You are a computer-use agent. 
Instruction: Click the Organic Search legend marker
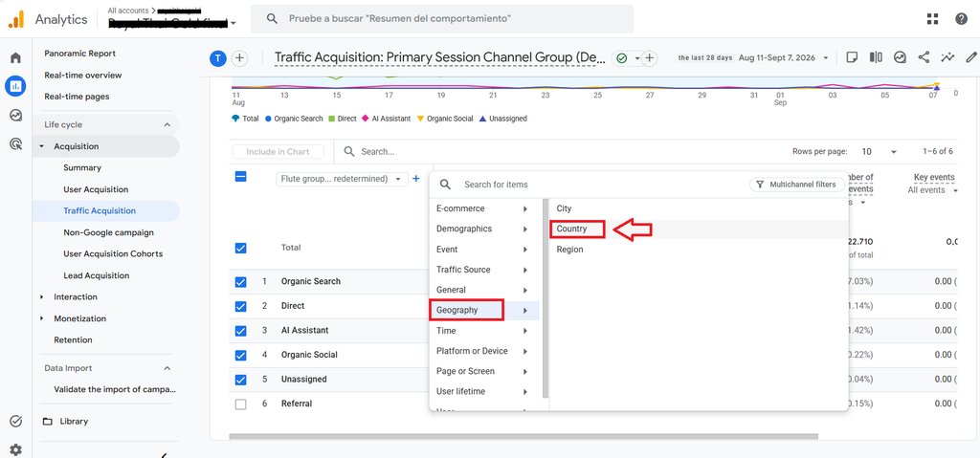point(269,119)
